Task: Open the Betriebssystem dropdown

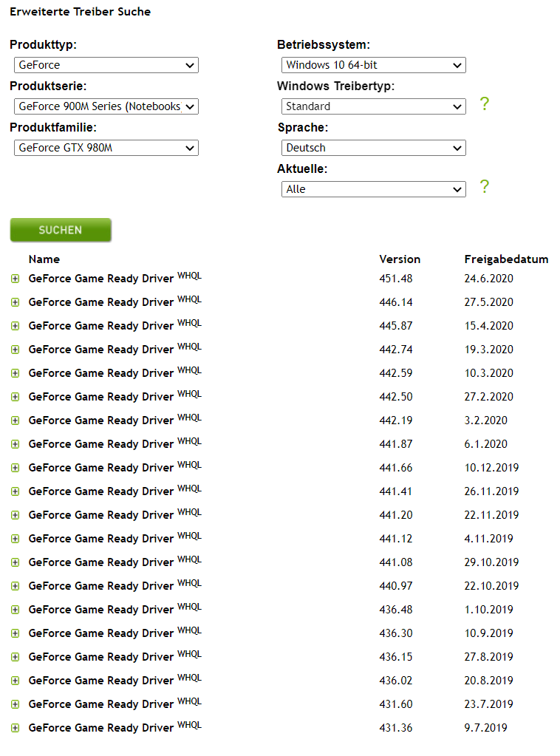Action: (373, 65)
